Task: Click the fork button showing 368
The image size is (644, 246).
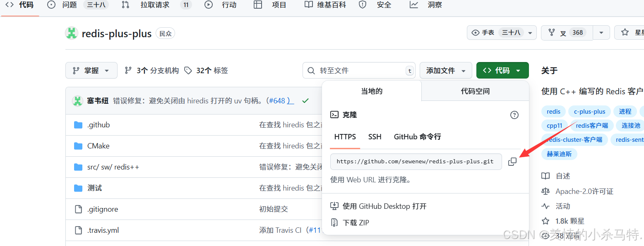Action: 567,33
